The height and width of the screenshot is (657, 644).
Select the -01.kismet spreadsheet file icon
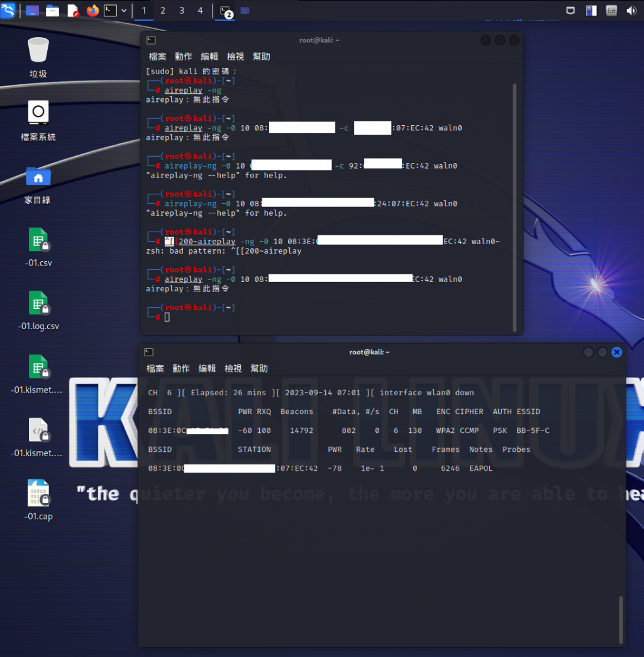point(37,374)
